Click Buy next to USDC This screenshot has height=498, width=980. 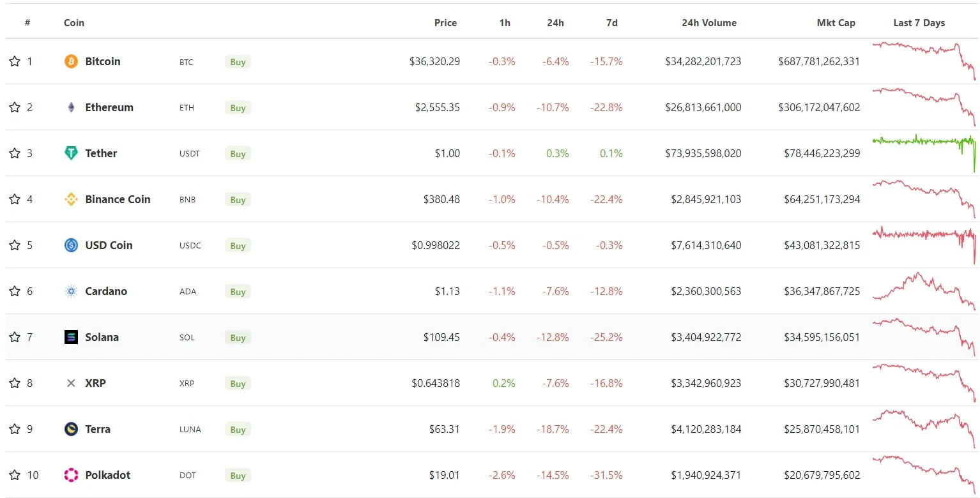238,246
